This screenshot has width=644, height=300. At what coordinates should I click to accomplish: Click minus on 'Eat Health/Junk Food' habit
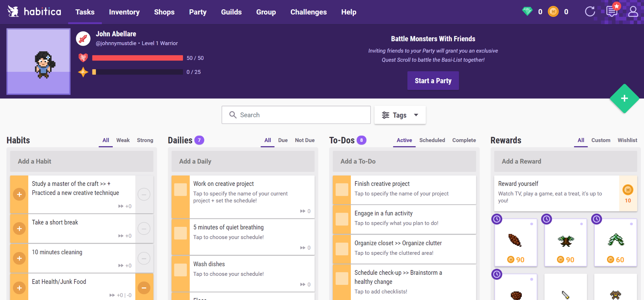tap(144, 288)
